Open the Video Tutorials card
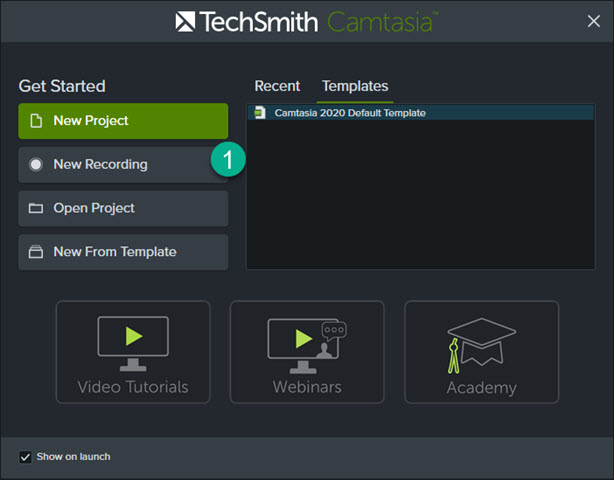 tap(133, 352)
